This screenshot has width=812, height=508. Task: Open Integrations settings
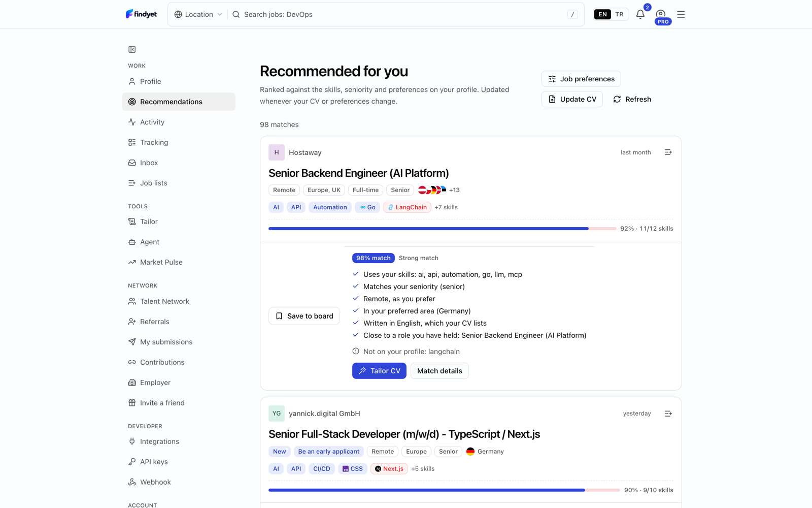coord(179,441)
